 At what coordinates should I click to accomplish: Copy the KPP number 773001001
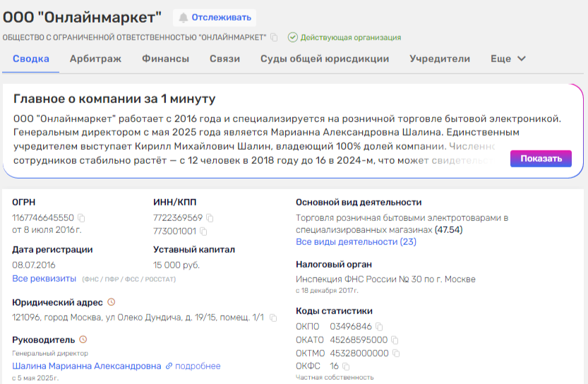click(x=204, y=231)
